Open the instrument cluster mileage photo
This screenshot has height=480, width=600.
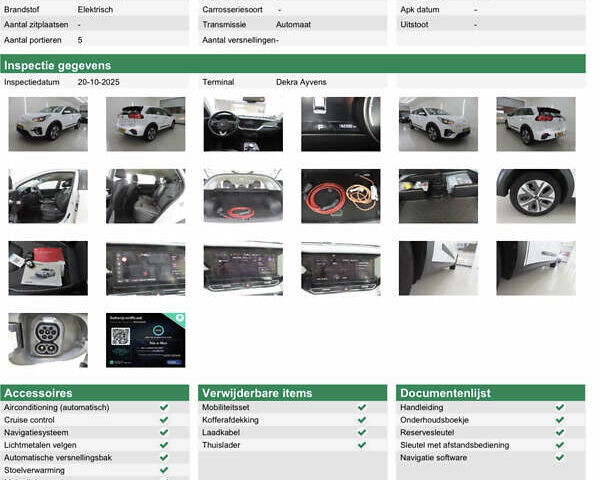(341, 124)
